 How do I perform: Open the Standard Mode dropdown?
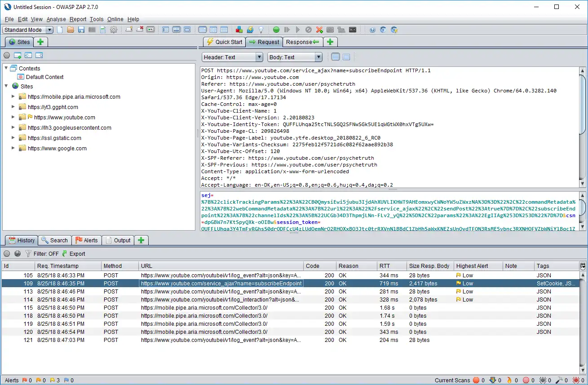(28, 30)
